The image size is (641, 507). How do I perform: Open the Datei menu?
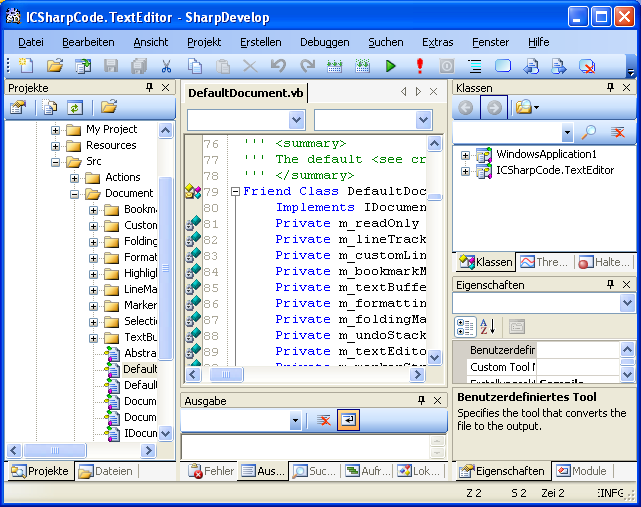(31, 42)
